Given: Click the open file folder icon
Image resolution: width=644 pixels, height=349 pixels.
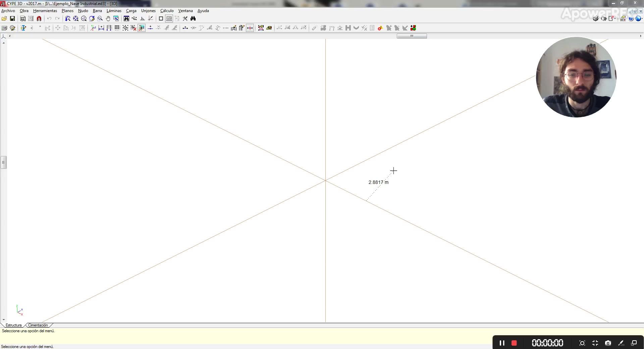Looking at the screenshot, I should pyautogui.click(x=4, y=19).
